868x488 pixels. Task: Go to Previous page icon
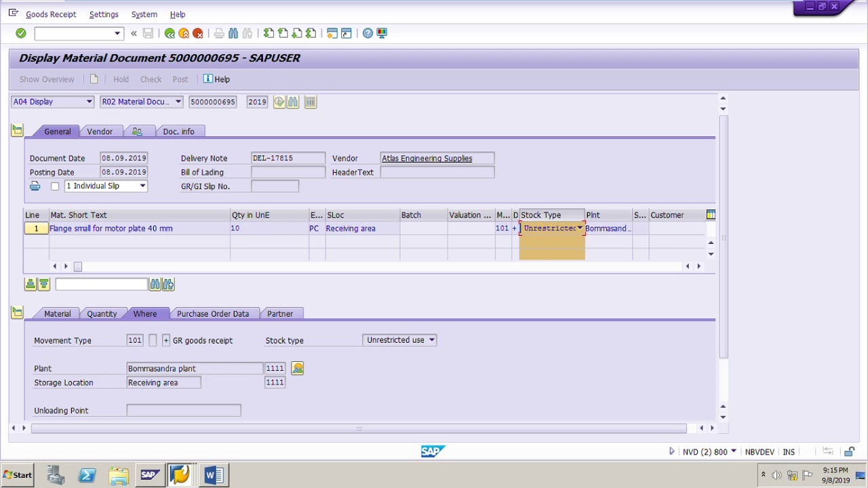click(x=283, y=33)
